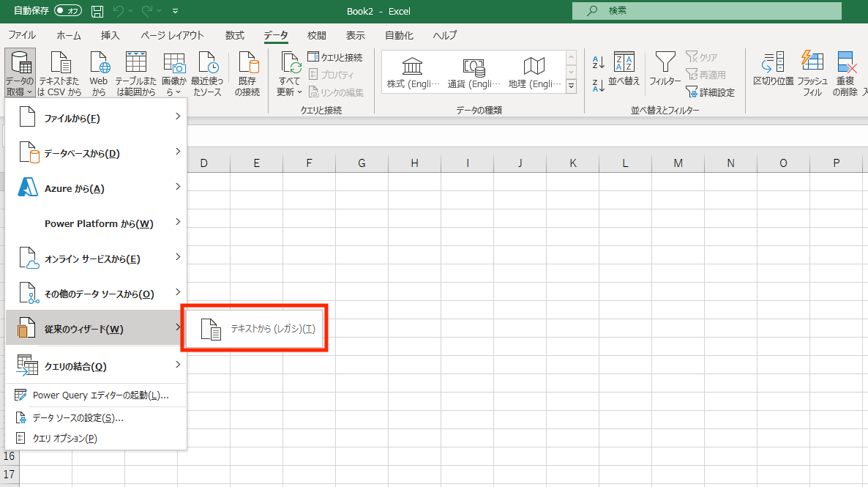868x487 pixels.
Task: Launch Power Query エディターの起動(L)
Action: pyautogui.click(x=96, y=395)
